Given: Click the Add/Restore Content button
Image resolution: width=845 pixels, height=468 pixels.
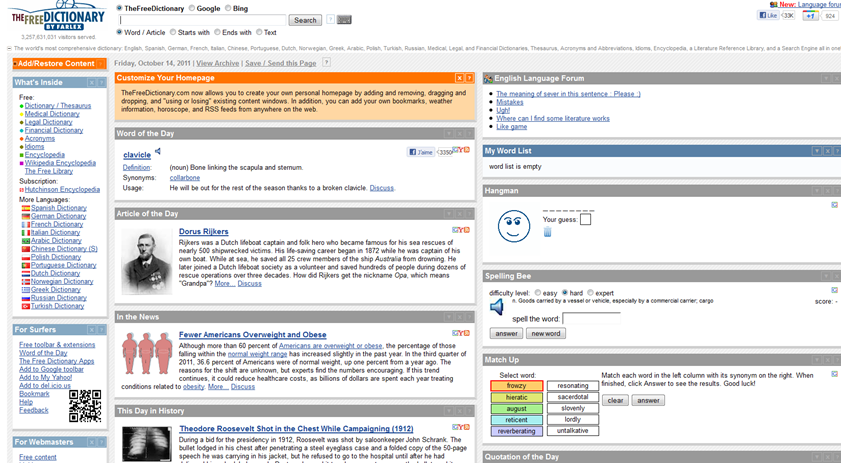Looking at the screenshot, I should (x=55, y=63).
